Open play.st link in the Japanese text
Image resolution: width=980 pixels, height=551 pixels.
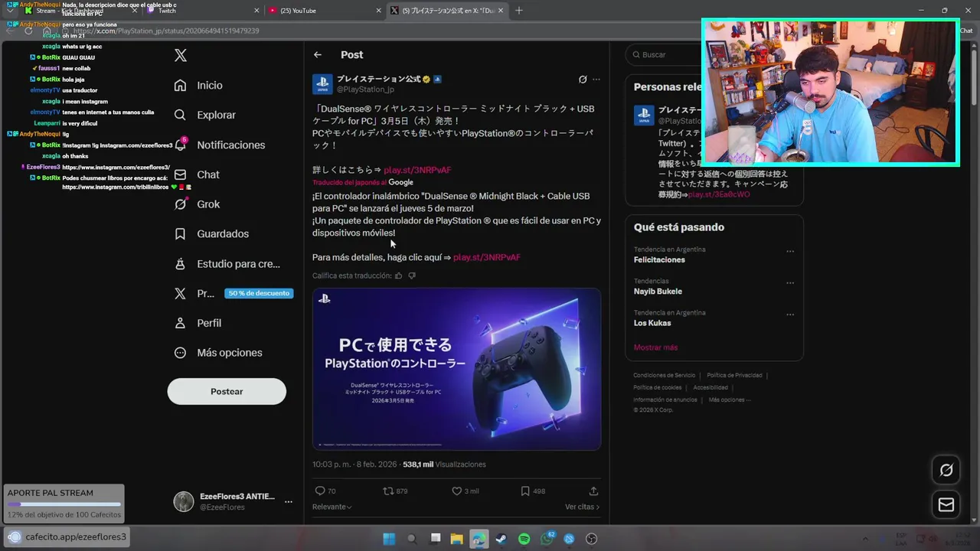pyautogui.click(x=417, y=170)
